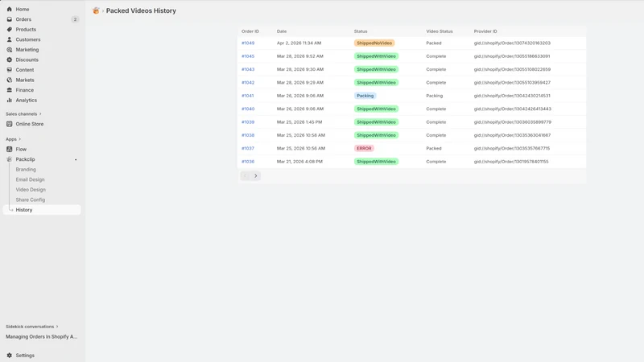
Task: Click the Video Status column header
Action: (440, 31)
